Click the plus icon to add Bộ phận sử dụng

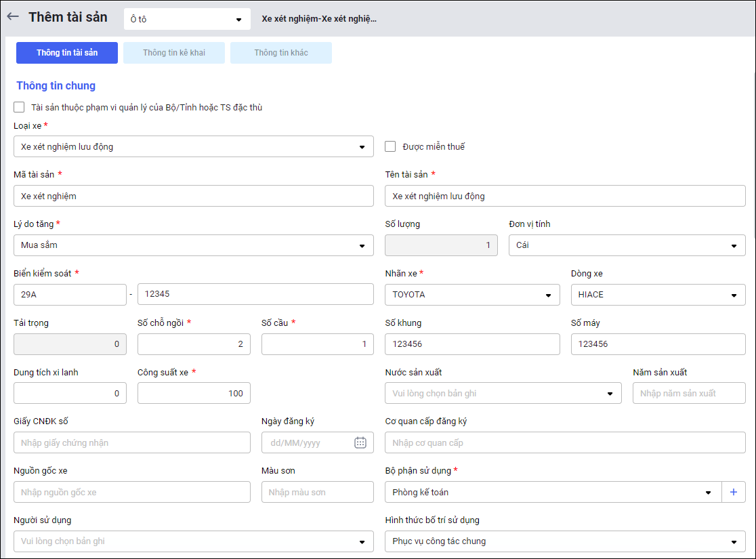click(734, 492)
